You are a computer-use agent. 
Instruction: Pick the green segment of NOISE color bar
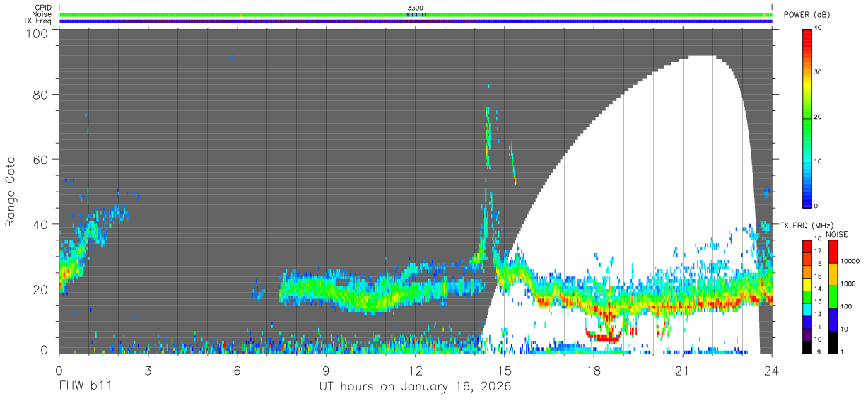[832, 296]
